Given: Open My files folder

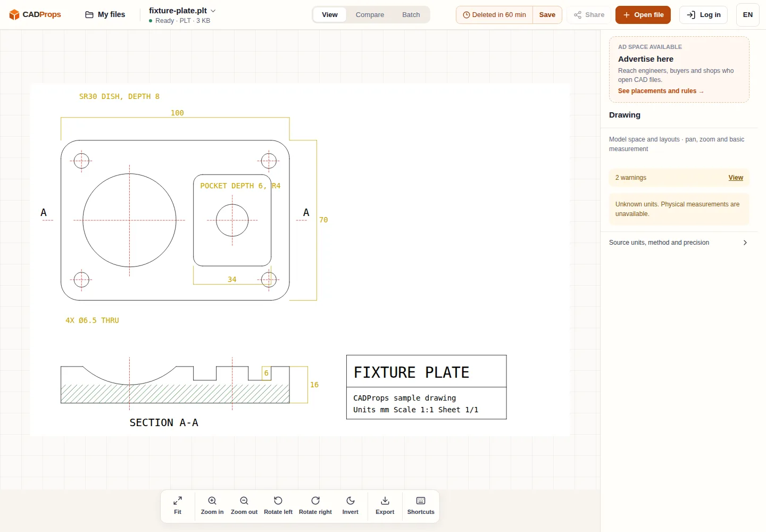Looking at the screenshot, I should click(105, 14).
